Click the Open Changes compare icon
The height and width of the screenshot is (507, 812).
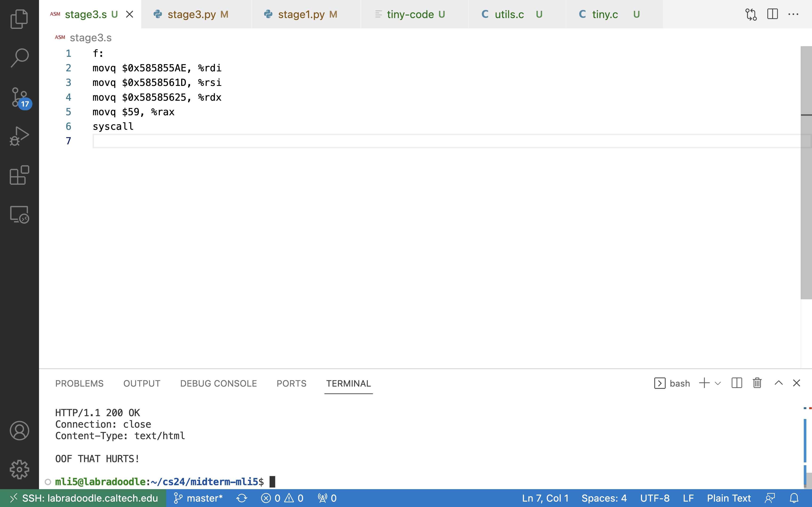click(751, 14)
